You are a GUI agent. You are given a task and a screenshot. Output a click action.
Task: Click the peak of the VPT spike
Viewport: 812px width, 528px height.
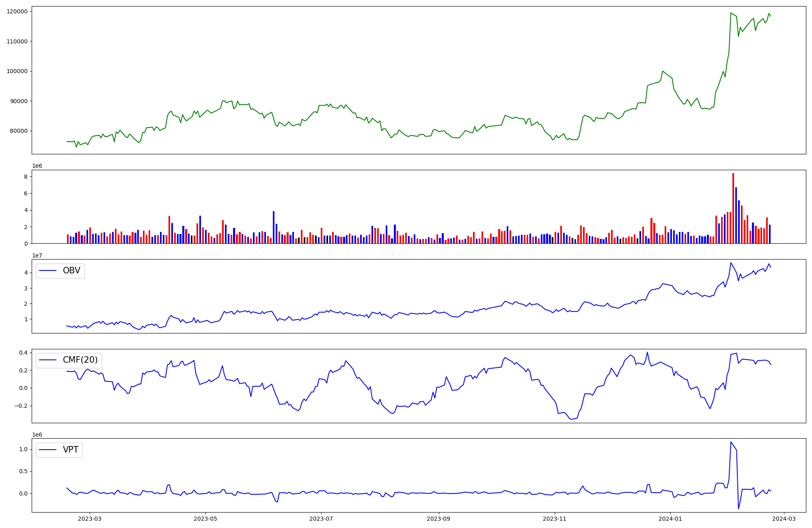tap(731, 442)
